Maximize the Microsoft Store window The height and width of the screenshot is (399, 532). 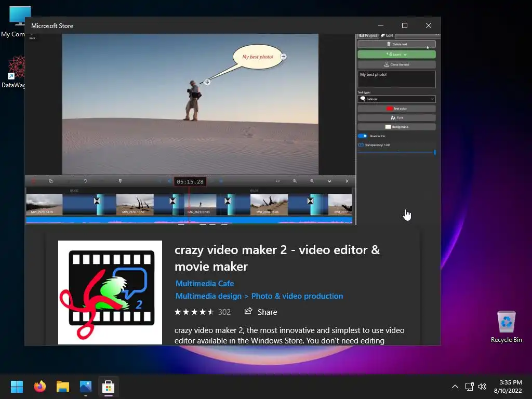404,25
